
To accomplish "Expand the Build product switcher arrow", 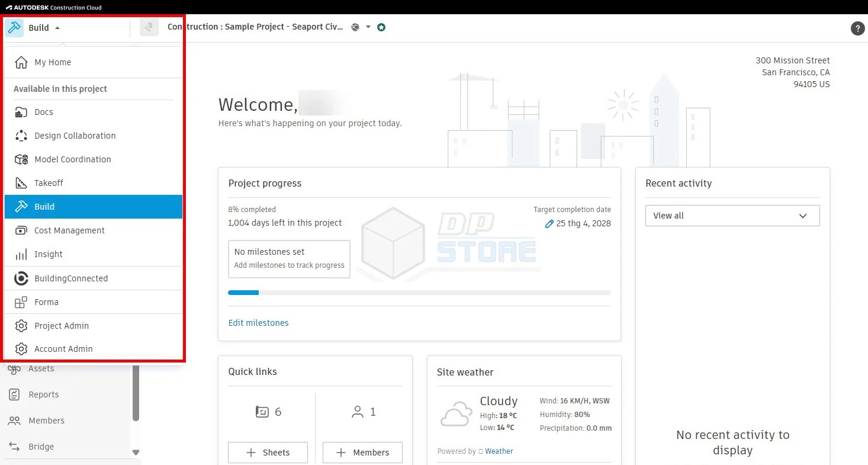I will pos(57,28).
